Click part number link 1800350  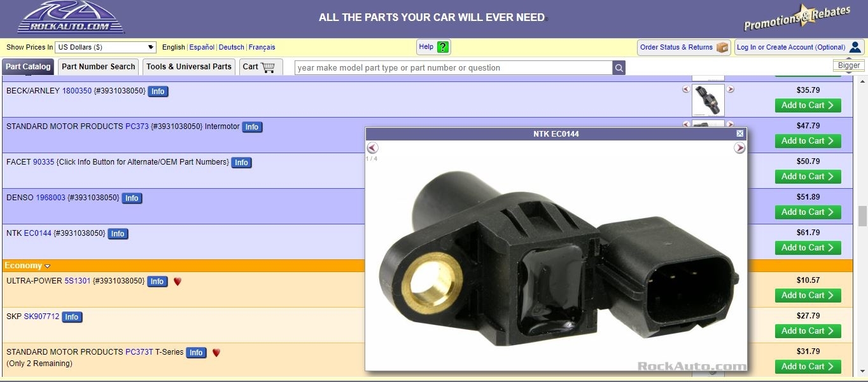77,91
